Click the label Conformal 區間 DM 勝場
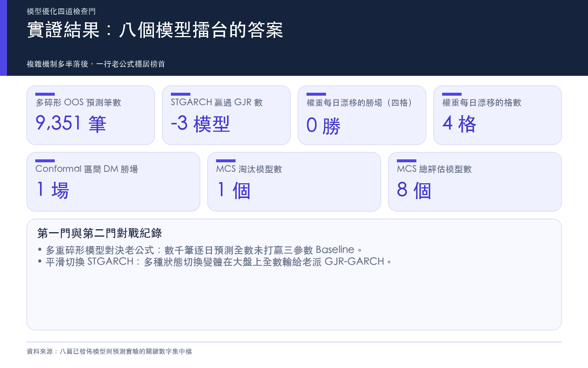The height and width of the screenshot is (368, 588). click(x=87, y=169)
